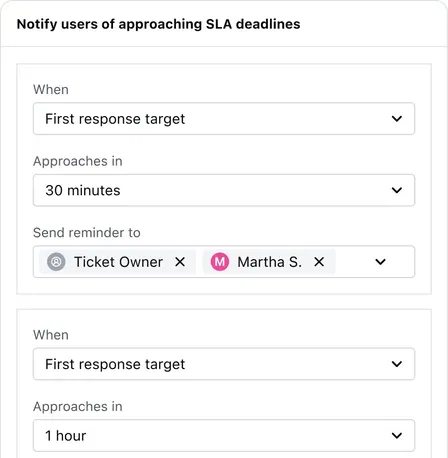This screenshot has height=458, width=448.
Task: Click Approaches in label above 30 minutes
Action: [x=78, y=161]
